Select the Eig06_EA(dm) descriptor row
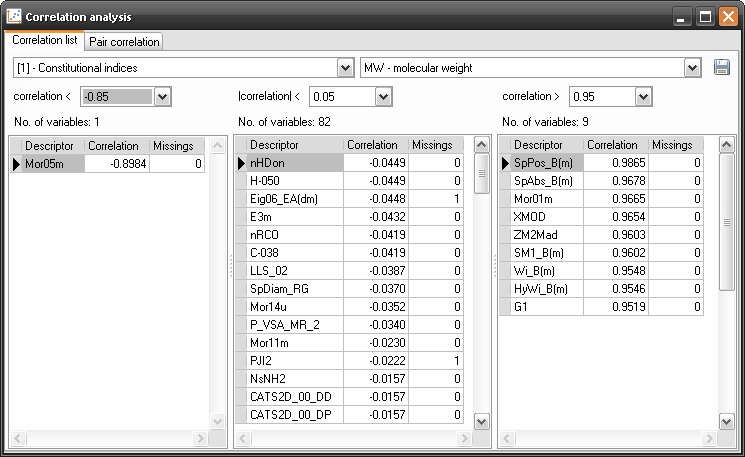Image resolution: width=745 pixels, height=457 pixels. point(349,199)
